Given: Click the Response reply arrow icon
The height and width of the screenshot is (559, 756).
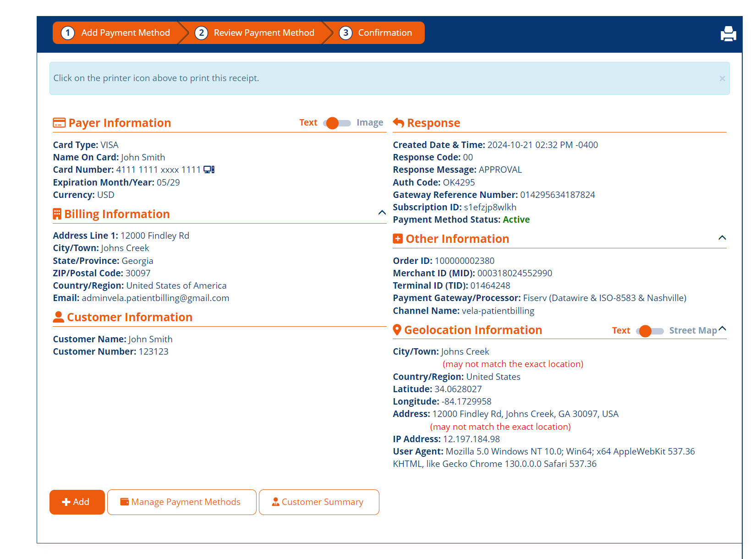Looking at the screenshot, I should point(399,123).
